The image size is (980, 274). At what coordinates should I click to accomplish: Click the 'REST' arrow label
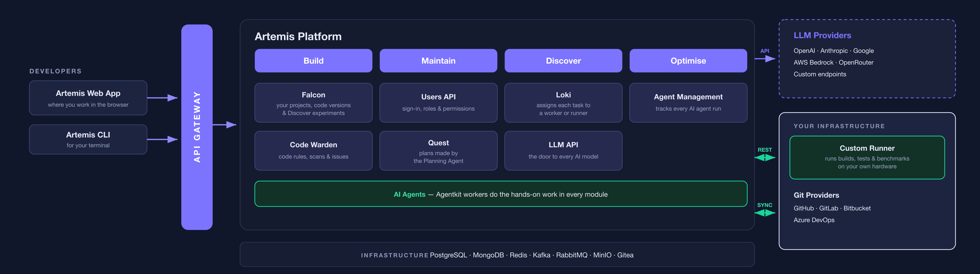764,150
